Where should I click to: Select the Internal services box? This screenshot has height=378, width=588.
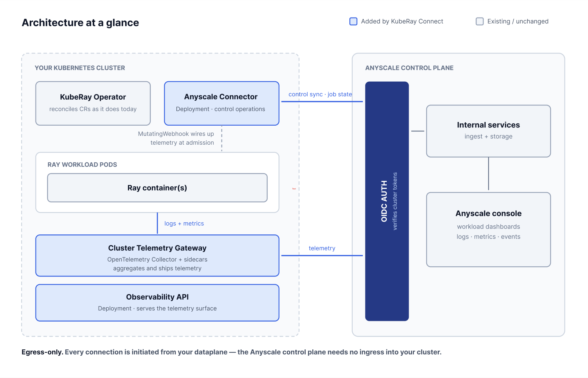(488, 131)
